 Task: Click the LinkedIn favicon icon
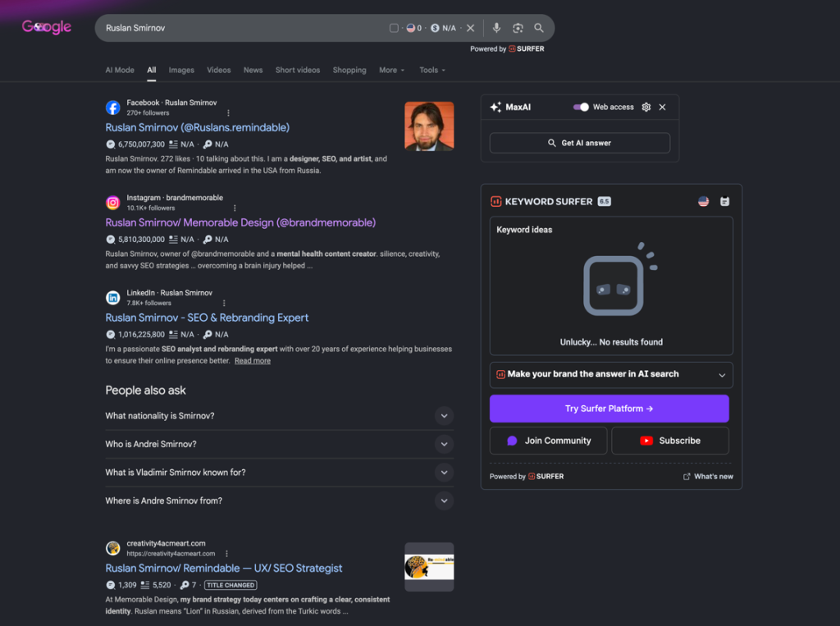tap(112, 298)
